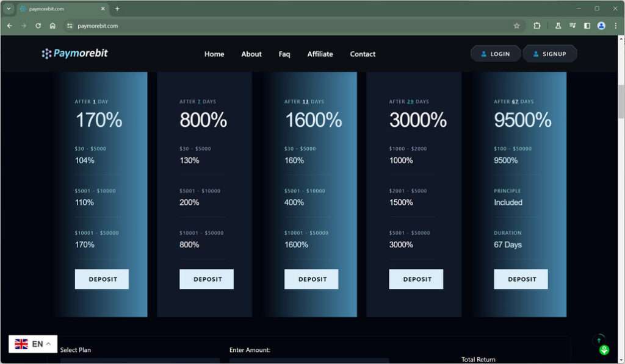Open the extensions puzzle icon
Viewport: 625px width, 364px height.
pos(537,26)
